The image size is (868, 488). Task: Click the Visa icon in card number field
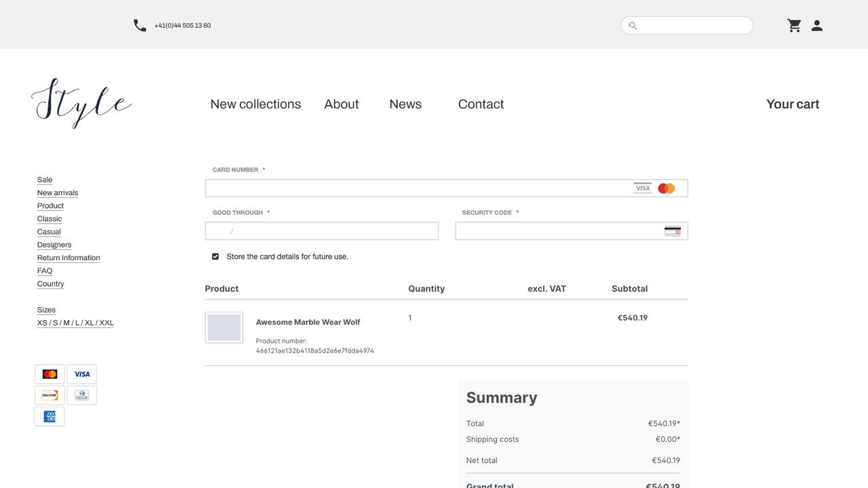[x=642, y=188]
